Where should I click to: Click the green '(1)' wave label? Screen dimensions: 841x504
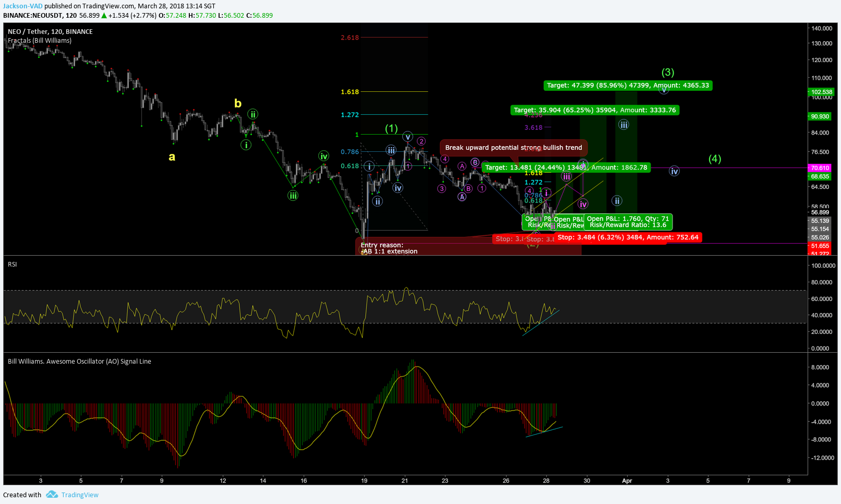[x=391, y=128]
